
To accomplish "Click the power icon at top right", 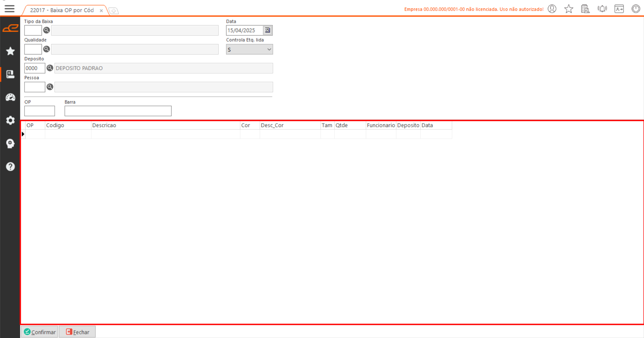I will [x=636, y=9].
